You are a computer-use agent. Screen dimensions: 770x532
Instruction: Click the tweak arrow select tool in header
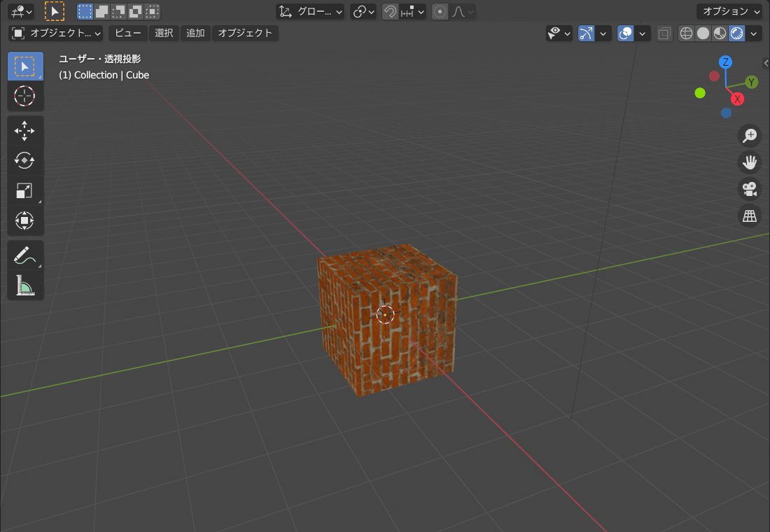coord(55,11)
